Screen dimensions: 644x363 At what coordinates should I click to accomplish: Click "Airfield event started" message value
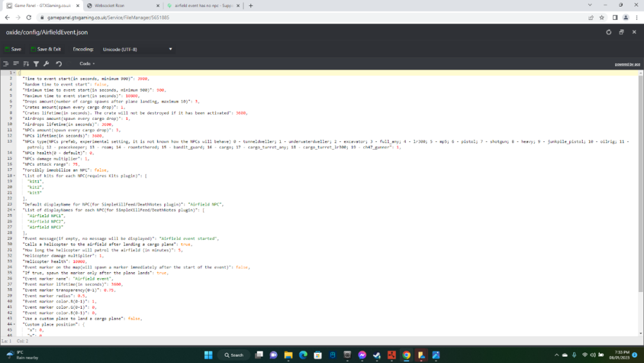tap(188, 239)
